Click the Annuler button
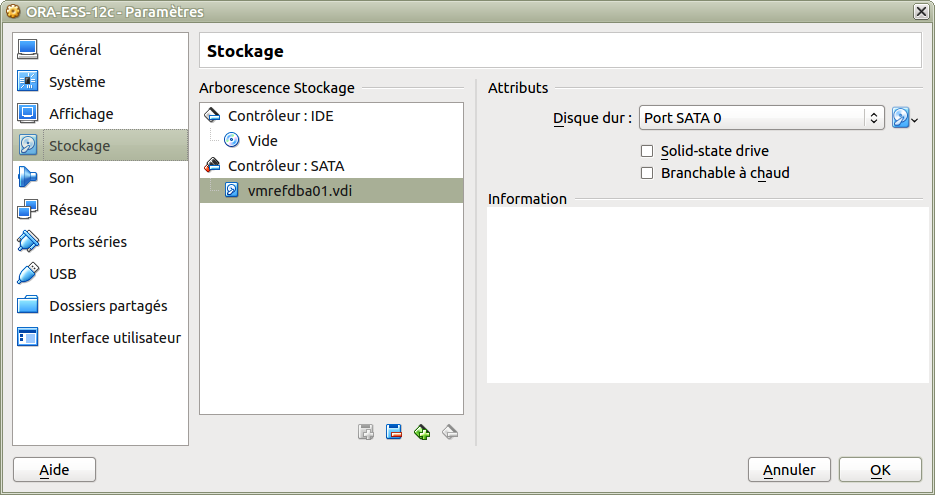The image size is (935, 495). pos(790,470)
